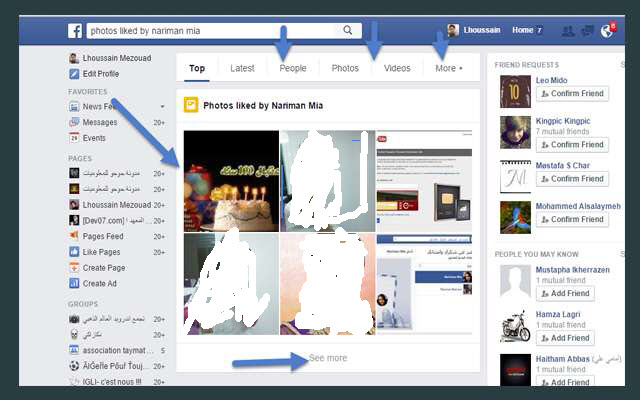Click yellow icon beside Photos liked heading
This screenshot has height=400, width=640.
(x=191, y=105)
